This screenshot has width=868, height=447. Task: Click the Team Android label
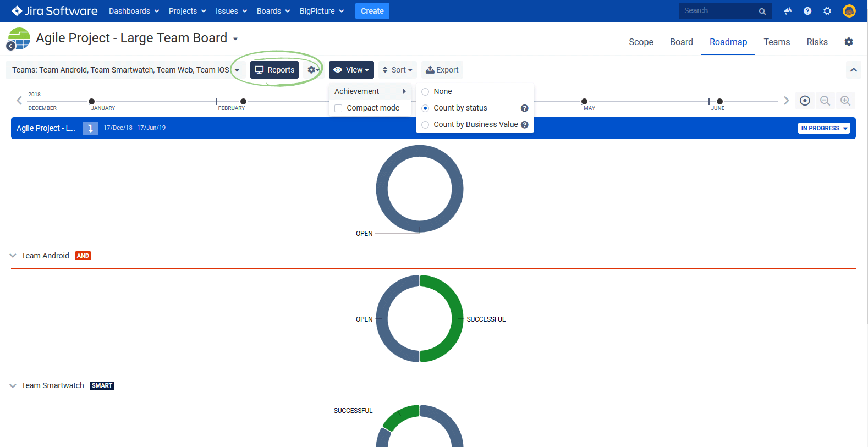tap(45, 256)
